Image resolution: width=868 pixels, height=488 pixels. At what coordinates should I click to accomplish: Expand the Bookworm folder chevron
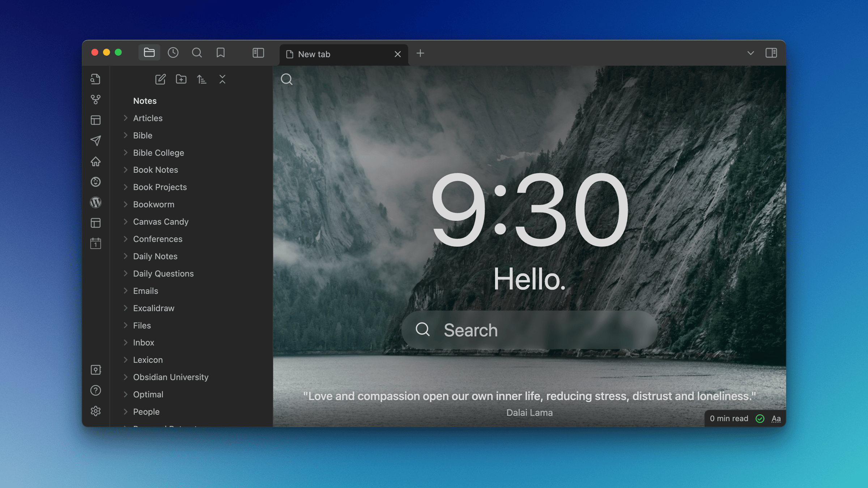tap(125, 204)
